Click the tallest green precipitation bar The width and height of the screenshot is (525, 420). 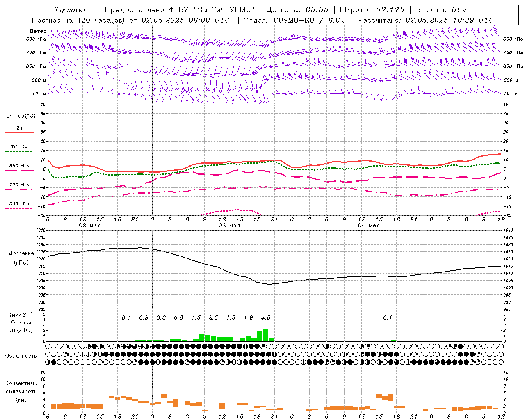266,335
